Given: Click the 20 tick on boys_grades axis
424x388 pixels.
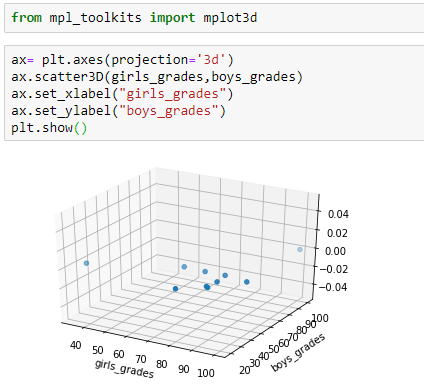Looking at the screenshot, I should point(245,370).
